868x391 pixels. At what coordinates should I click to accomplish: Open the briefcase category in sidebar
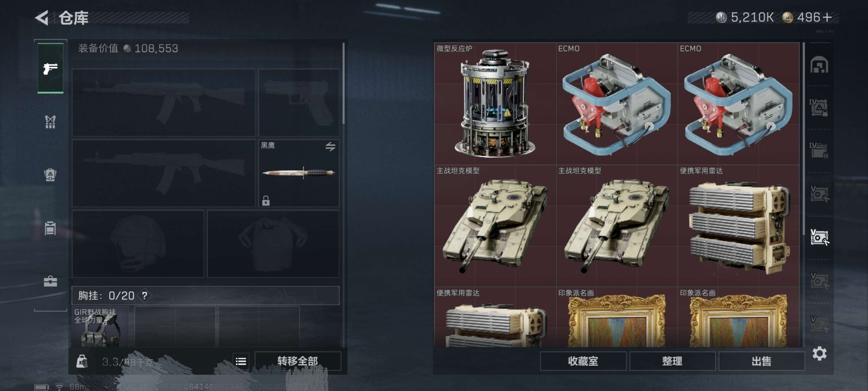[50, 281]
